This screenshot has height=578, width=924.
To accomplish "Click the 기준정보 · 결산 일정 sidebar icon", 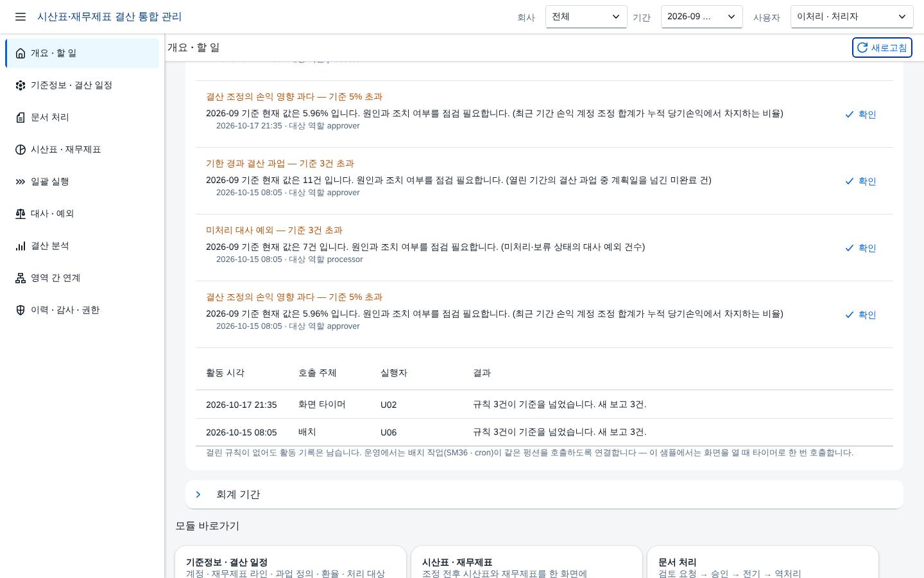I will (21, 85).
